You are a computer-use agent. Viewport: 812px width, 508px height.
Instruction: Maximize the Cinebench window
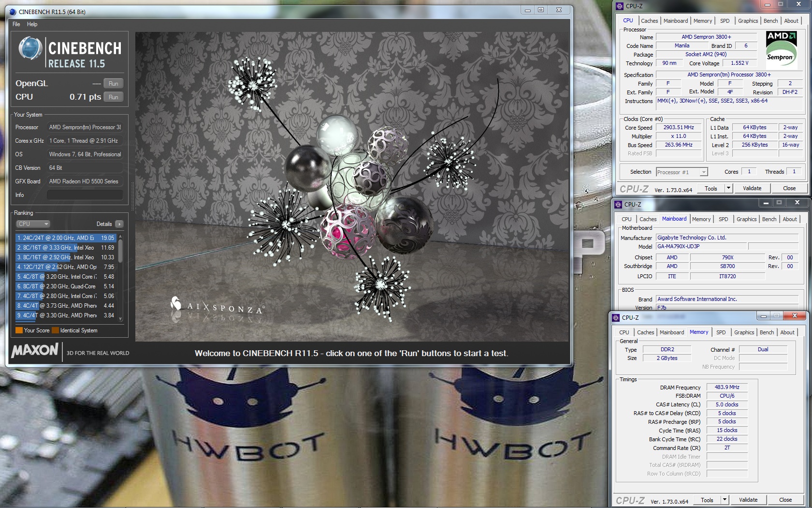click(x=541, y=10)
